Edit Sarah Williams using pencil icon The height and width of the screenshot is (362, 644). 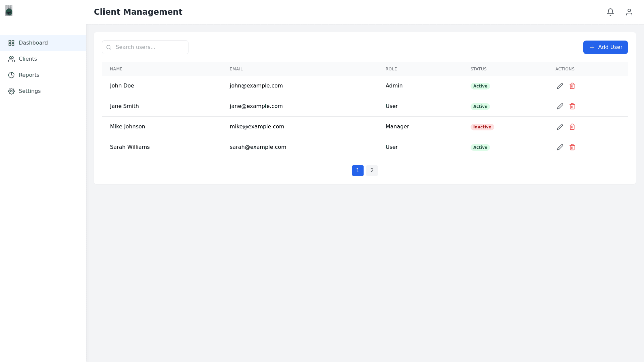click(560, 147)
